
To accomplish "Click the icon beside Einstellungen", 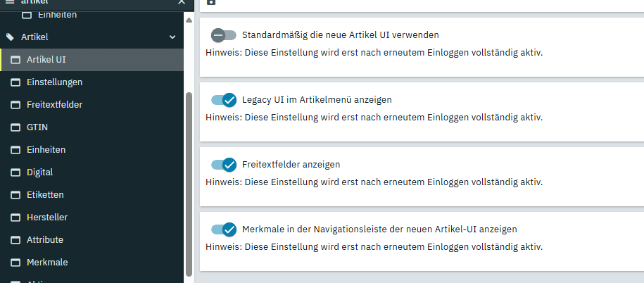I will (15, 82).
